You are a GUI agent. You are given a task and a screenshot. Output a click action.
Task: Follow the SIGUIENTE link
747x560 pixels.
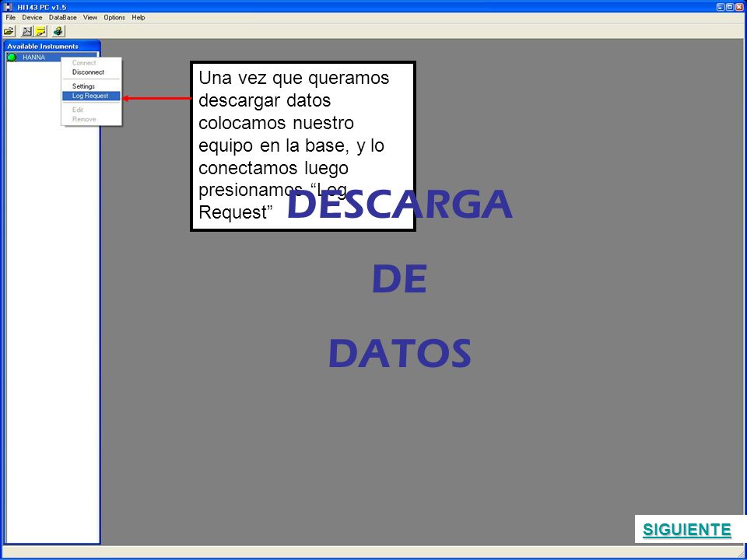tap(686, 530)
